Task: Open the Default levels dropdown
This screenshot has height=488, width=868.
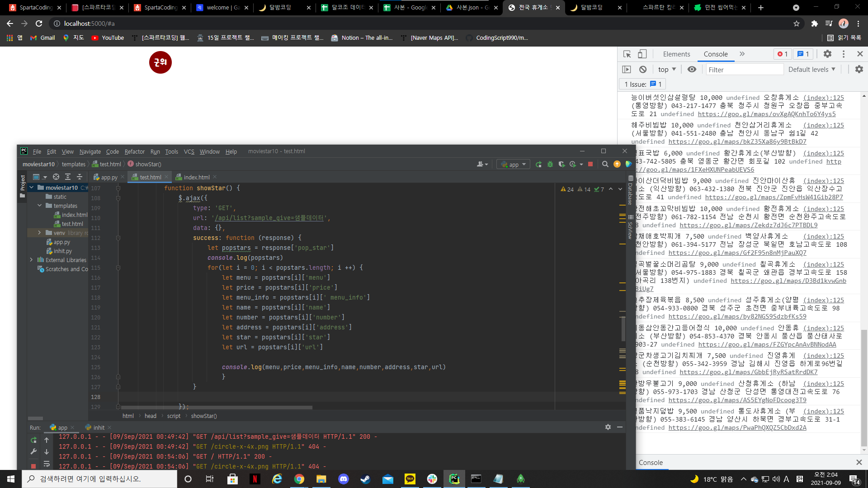Action: point(811,70)
